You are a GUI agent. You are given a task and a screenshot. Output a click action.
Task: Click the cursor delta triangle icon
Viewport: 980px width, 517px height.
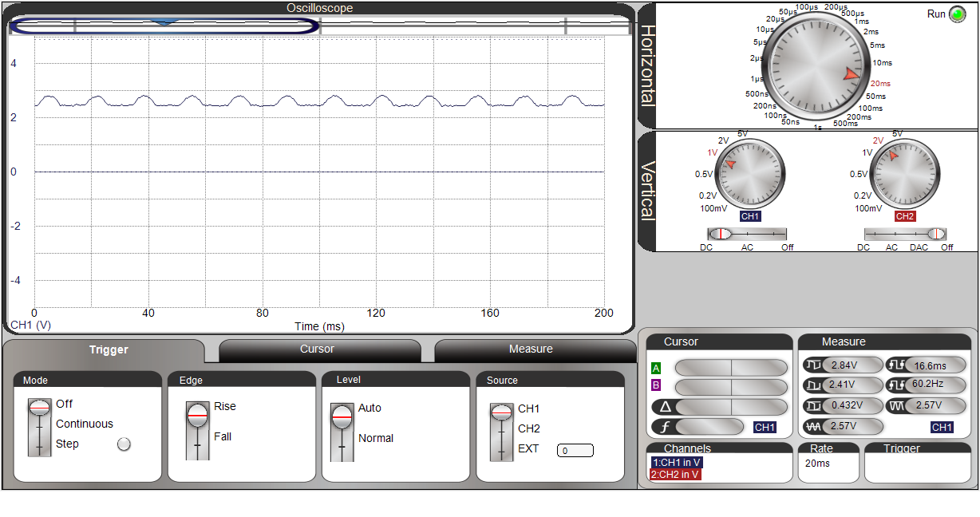point(665,406)
